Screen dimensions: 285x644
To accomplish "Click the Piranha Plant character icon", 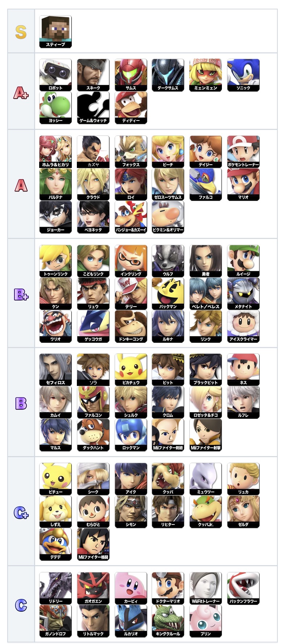I will click(x=243, y=588).
